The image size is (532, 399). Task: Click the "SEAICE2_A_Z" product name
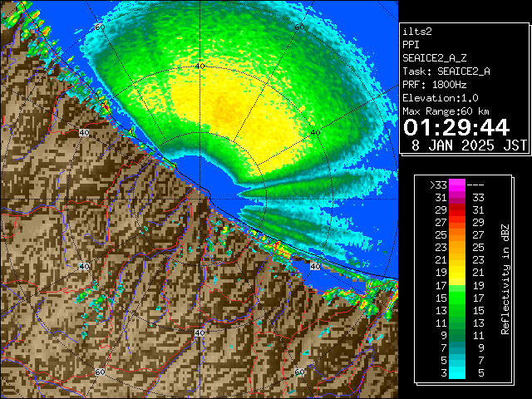[434, 58]
